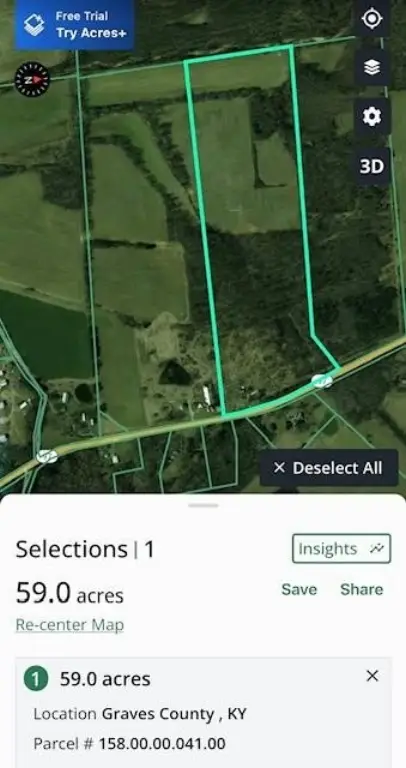This screenshot has height=768, width=406.
Task: Click Deselect All button
Action: 329,468
